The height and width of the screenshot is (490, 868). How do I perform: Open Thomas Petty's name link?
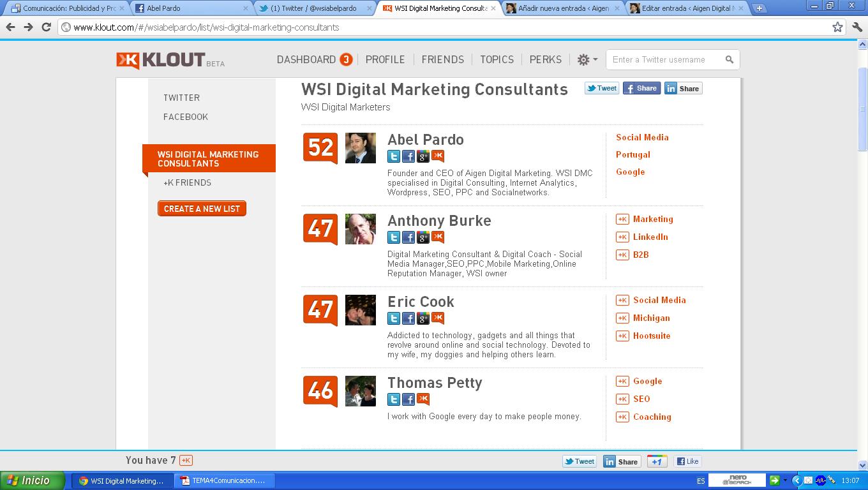pos(435,383)
